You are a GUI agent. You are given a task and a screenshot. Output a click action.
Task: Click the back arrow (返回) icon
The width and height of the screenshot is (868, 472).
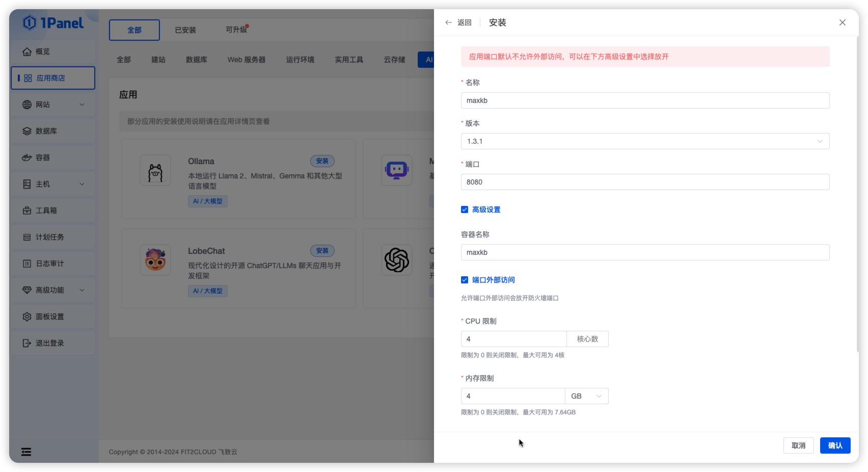[448, 22]
